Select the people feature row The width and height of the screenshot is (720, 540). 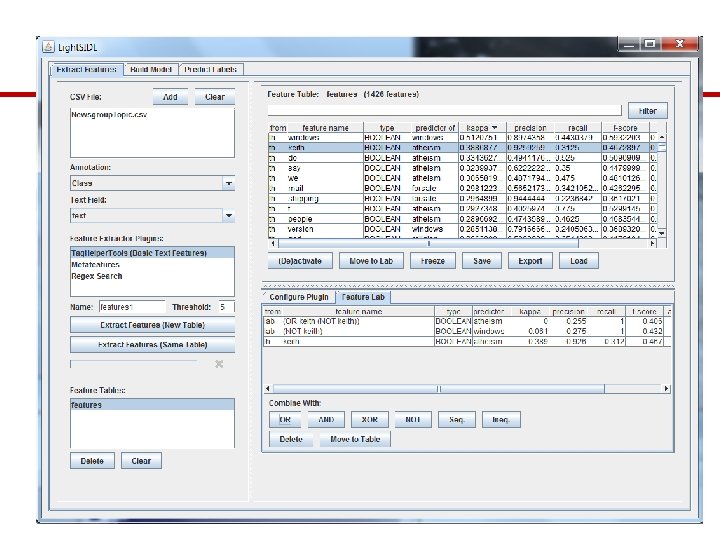click(x=463, y=219)
